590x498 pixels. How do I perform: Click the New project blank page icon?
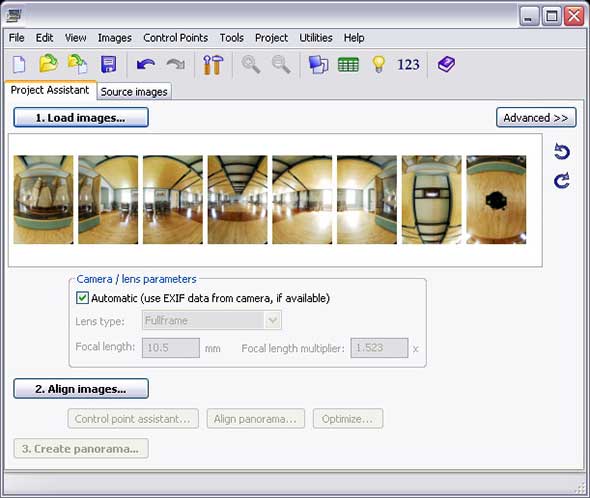19,64
